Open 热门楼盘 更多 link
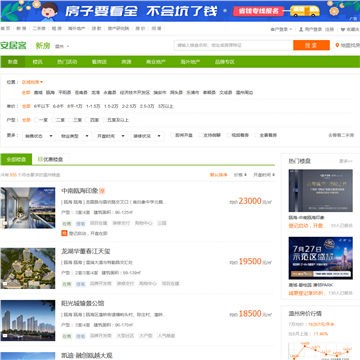The image size is (360, 360). tap(346, 161)
